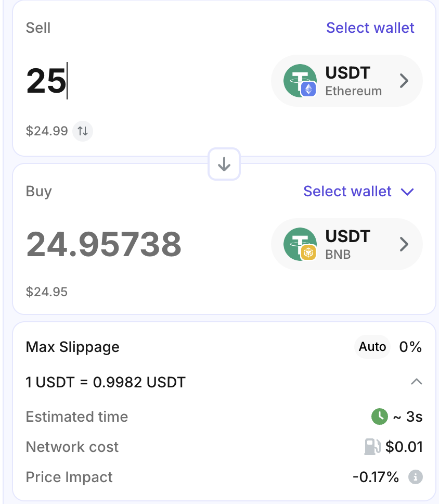Click the 1 USDT = 0.9982 USDT rate
The width and height of the screenshot is (439, 504).
106,383
